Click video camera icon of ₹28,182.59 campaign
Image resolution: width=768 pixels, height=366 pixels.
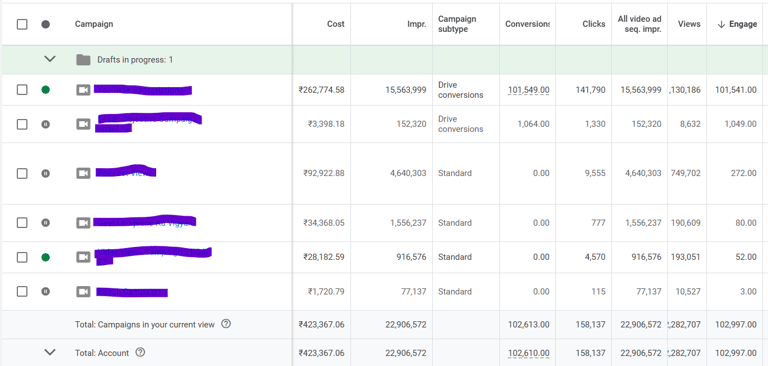click(x=83, y=257)
